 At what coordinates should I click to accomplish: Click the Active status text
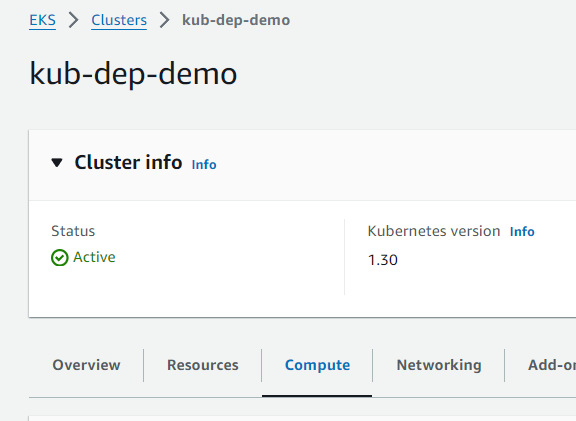[x=94, y=257]
